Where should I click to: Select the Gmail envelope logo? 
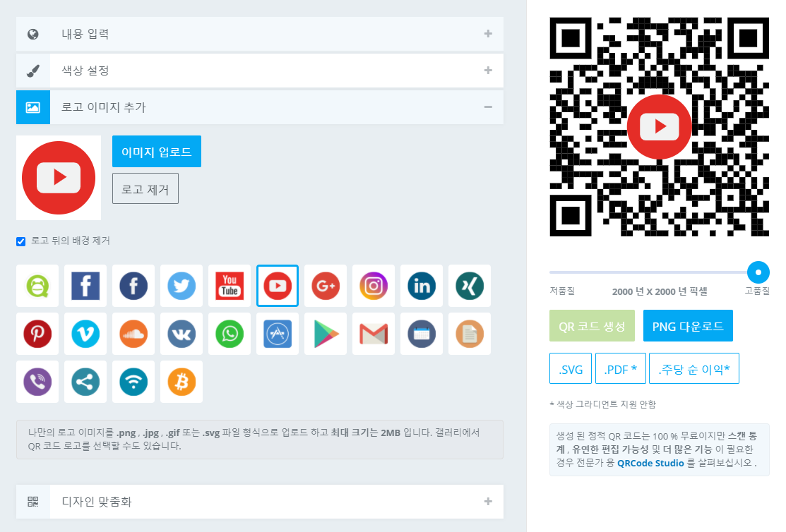point(374,334)
